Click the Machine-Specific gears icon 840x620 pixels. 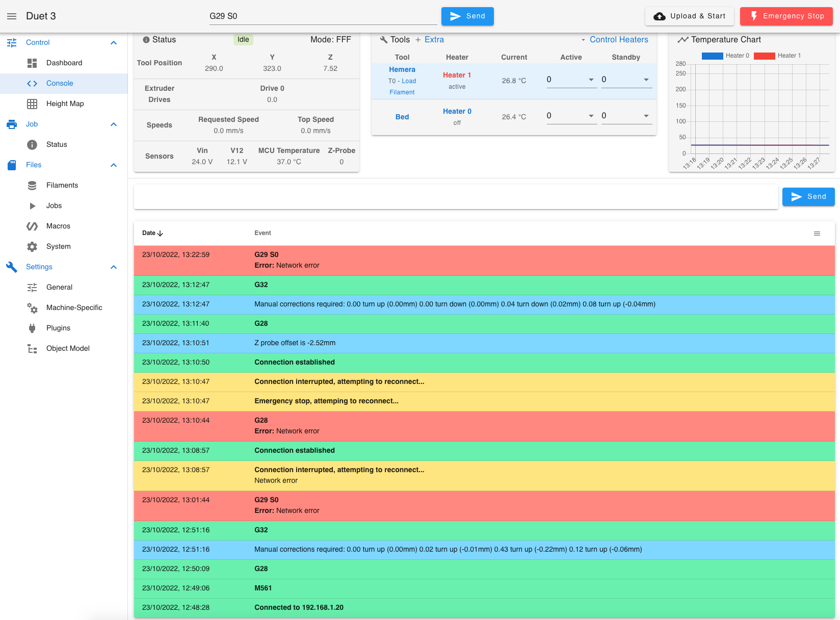click(32, 308)
